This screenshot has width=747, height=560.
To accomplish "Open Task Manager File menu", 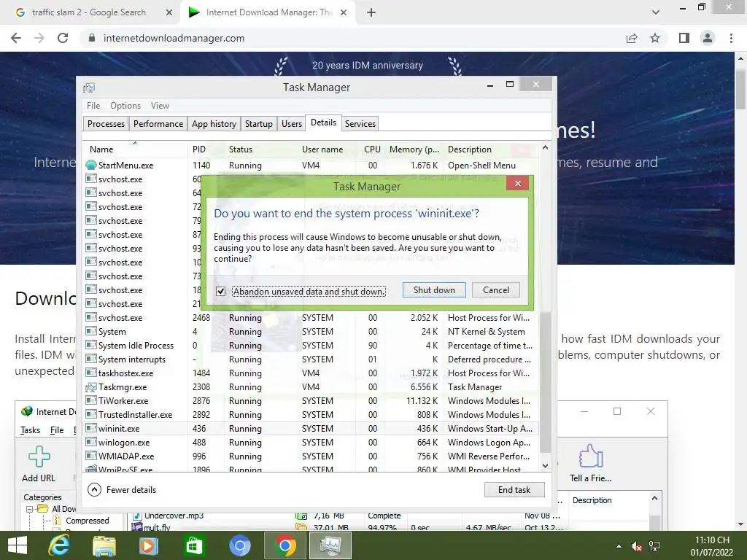I will 93,106.
